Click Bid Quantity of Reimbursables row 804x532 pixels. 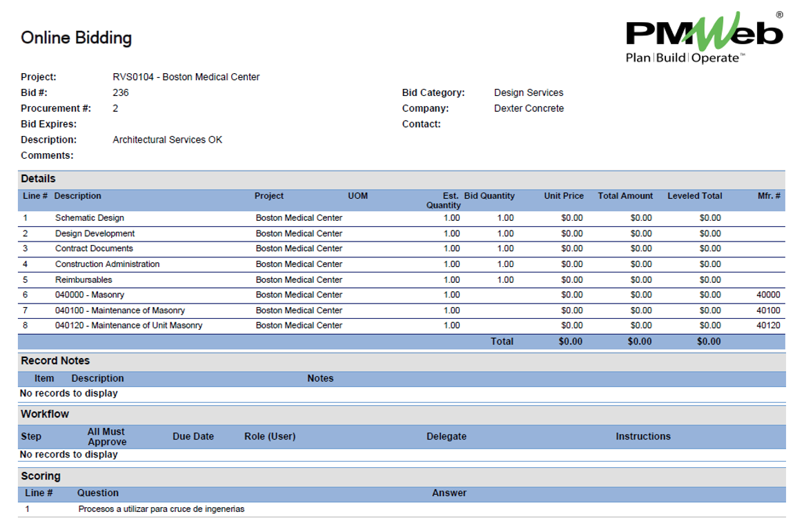[x=505, y=280]
